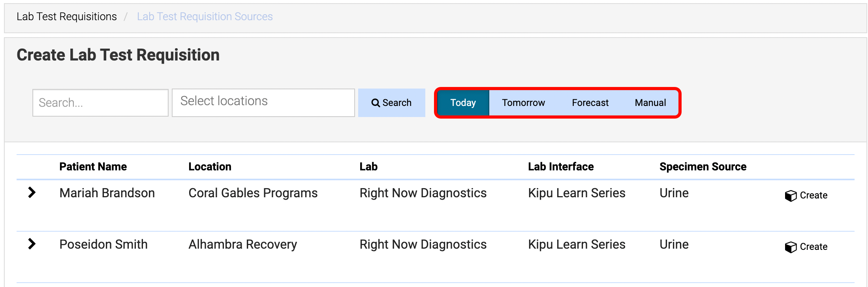The image size is (868, 287).
Task: Switch to the Forecast filter
Action: (590, 103)
